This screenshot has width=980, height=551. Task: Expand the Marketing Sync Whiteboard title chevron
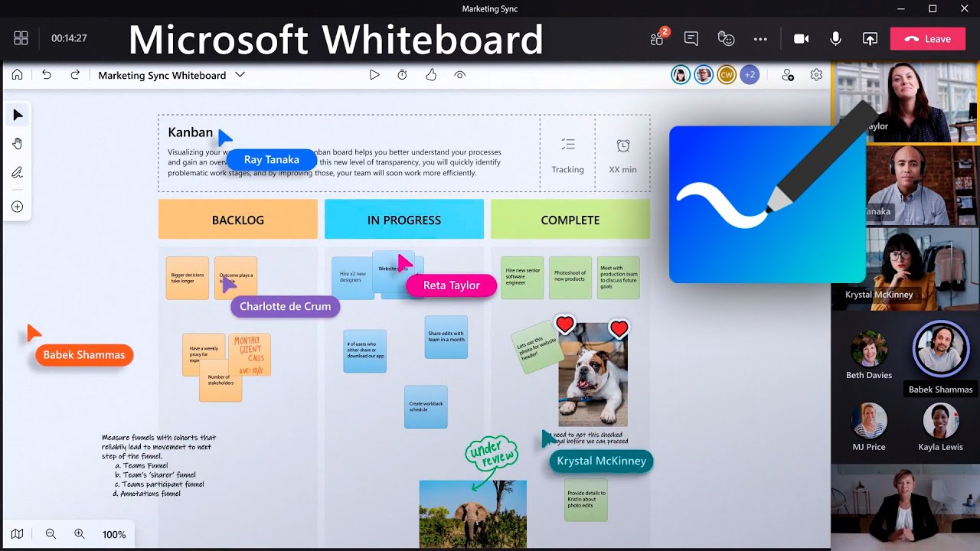(x=240, y=75)
